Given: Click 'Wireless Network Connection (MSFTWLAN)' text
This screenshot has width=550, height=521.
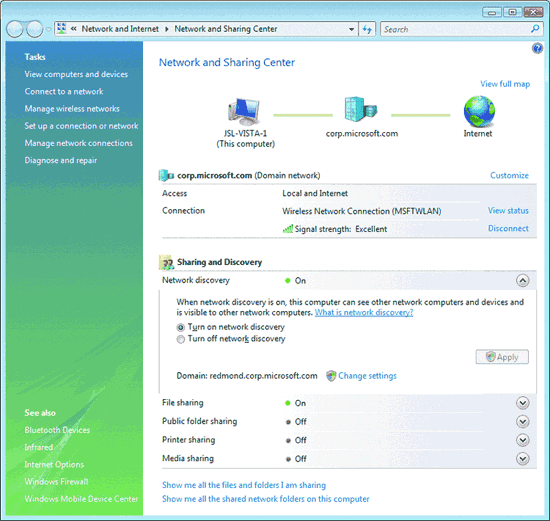Looking at the screenshot, I should pyautogui.click(x=362, y=211).
